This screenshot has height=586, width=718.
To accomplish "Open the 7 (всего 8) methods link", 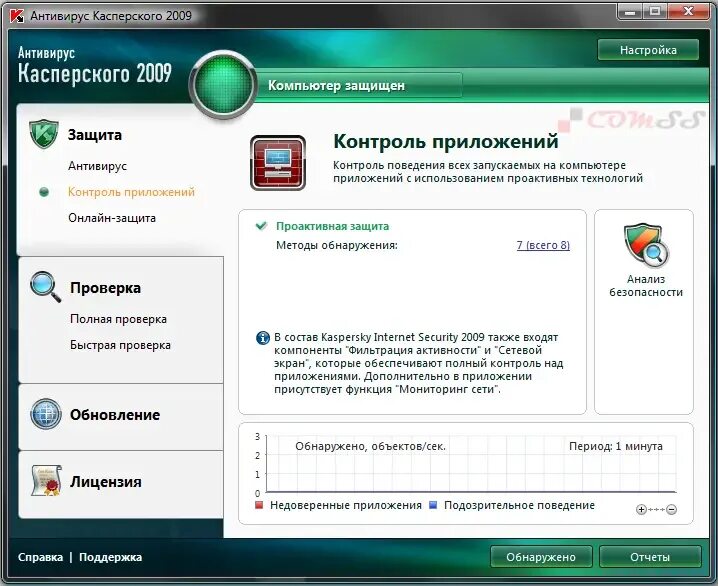I will click(x=544, y=245).
